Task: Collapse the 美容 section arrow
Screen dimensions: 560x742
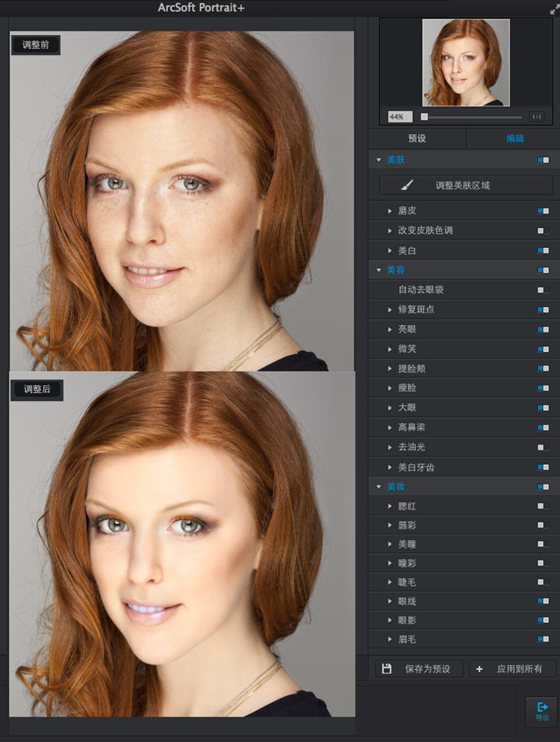Action: 379,270
